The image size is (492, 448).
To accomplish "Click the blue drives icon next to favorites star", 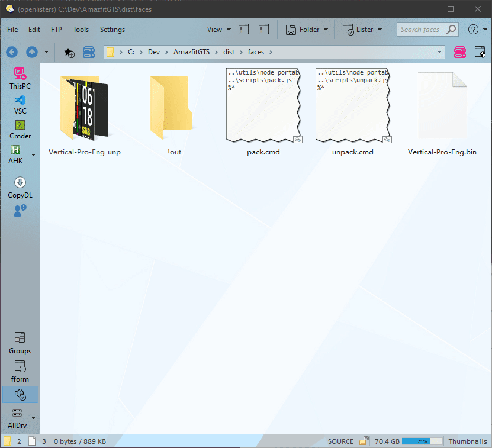I will tap(89, 52).
